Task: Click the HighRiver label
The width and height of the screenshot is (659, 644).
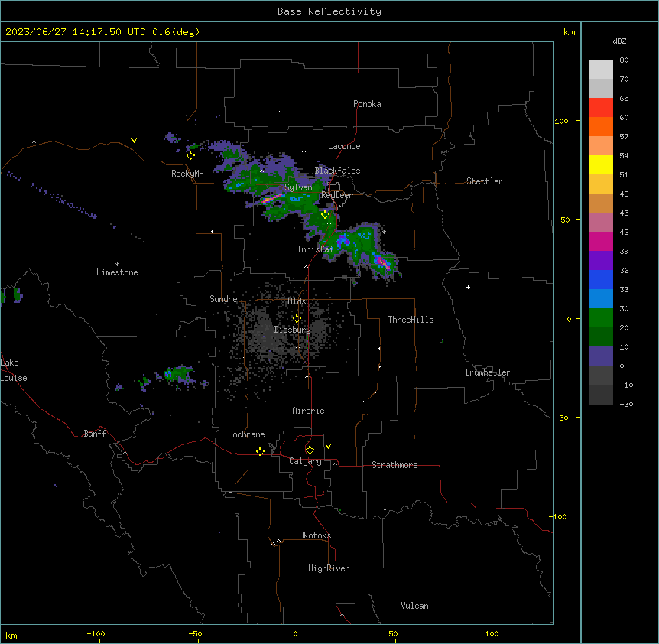Action: pos(329,568)
